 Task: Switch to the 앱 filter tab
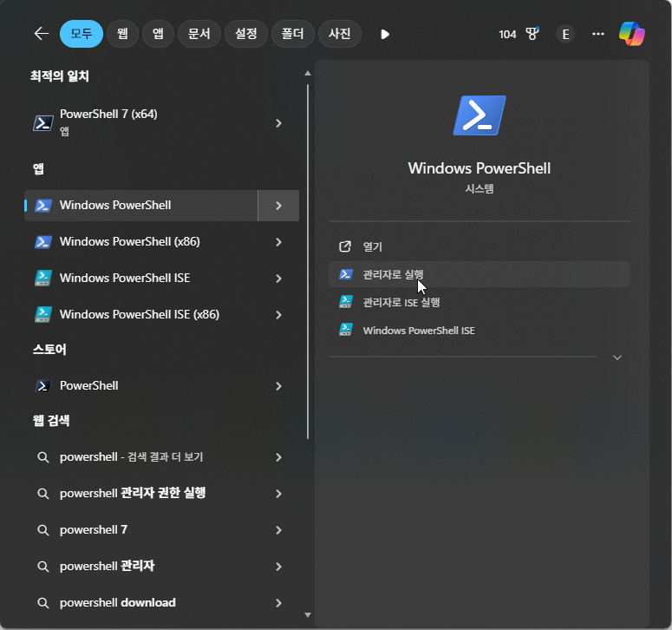158,34
